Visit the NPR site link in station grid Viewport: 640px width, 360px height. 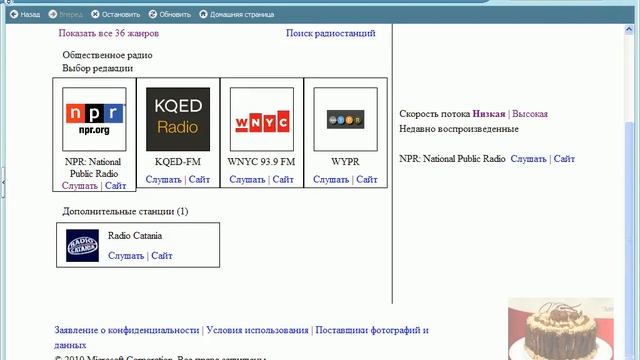pos(116,186)
